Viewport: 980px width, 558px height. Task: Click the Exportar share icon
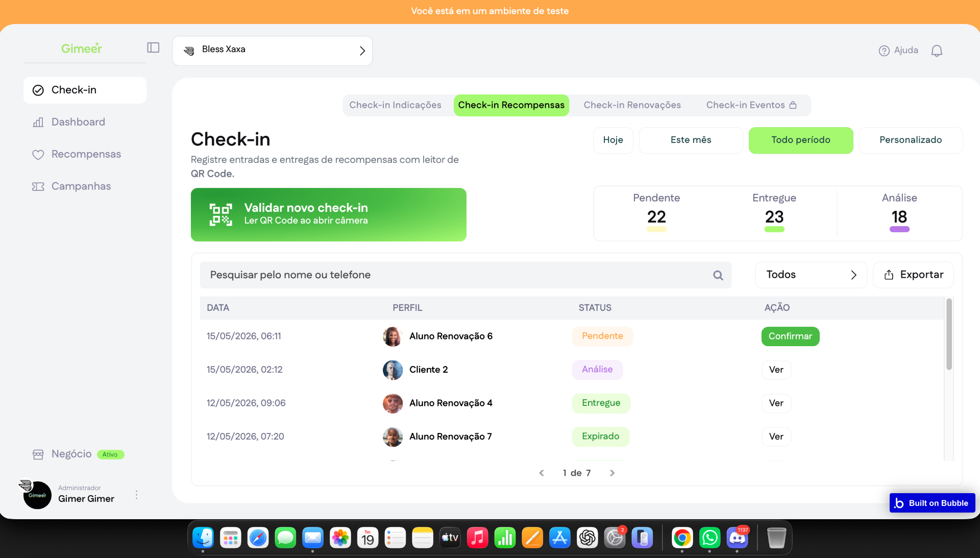889,275
